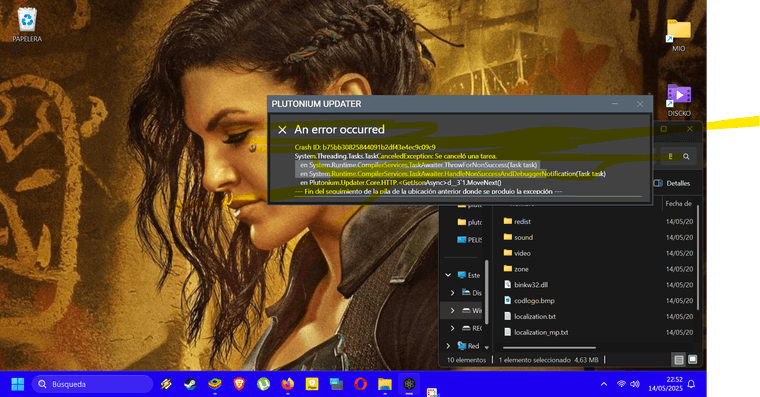Click the HandleNonSuccessAndDebuggerNotification stack line
The height and width of the screenshot is (397, 760).
452,174
